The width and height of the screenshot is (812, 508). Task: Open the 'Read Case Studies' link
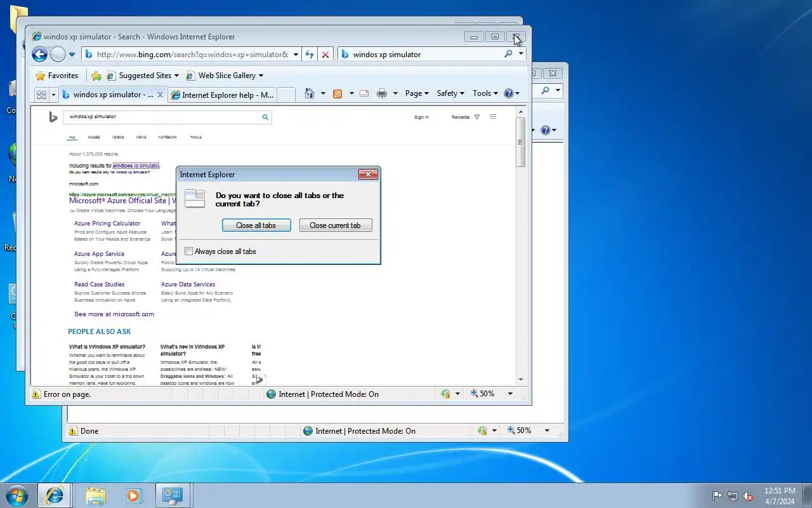[99, 284]
